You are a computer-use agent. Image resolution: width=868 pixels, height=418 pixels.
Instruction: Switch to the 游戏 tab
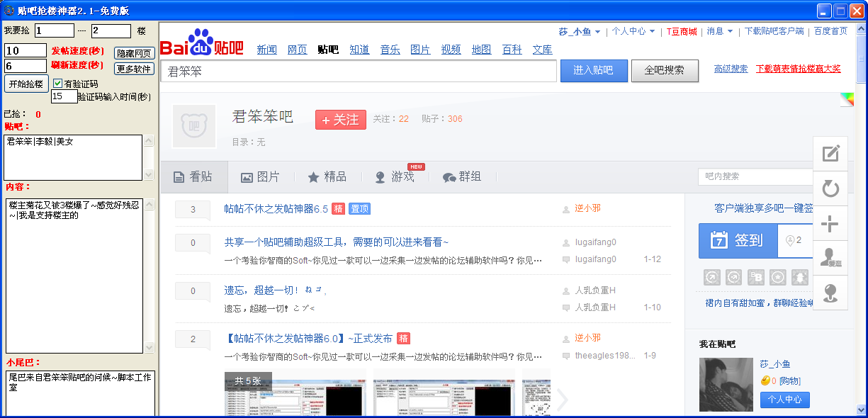[395, 177]
